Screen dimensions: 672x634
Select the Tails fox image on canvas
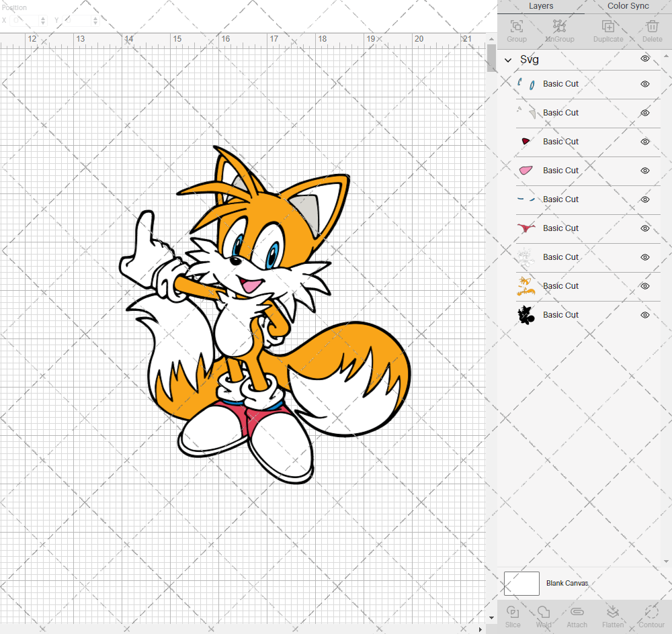coord(264,315)
